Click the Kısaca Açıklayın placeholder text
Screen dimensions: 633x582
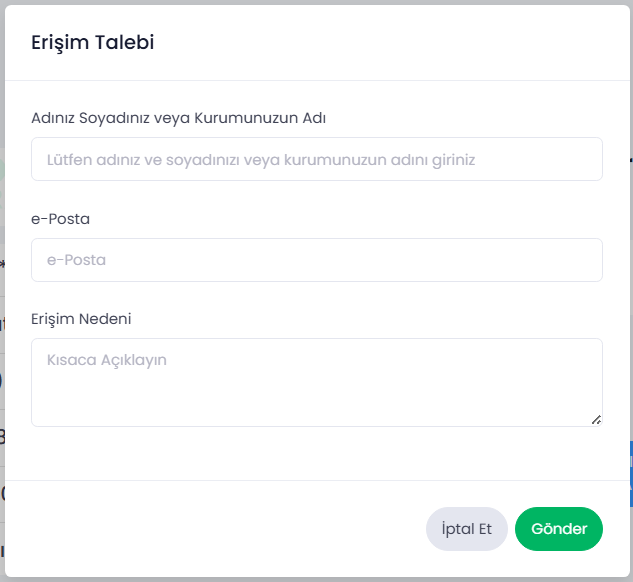pos(107,360)
